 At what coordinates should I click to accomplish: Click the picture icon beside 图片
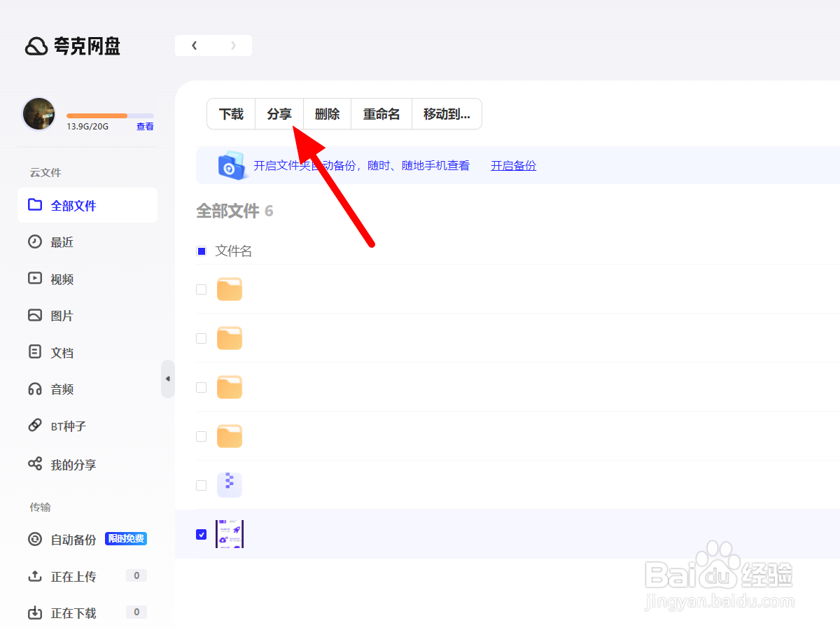tap(35, 315)
